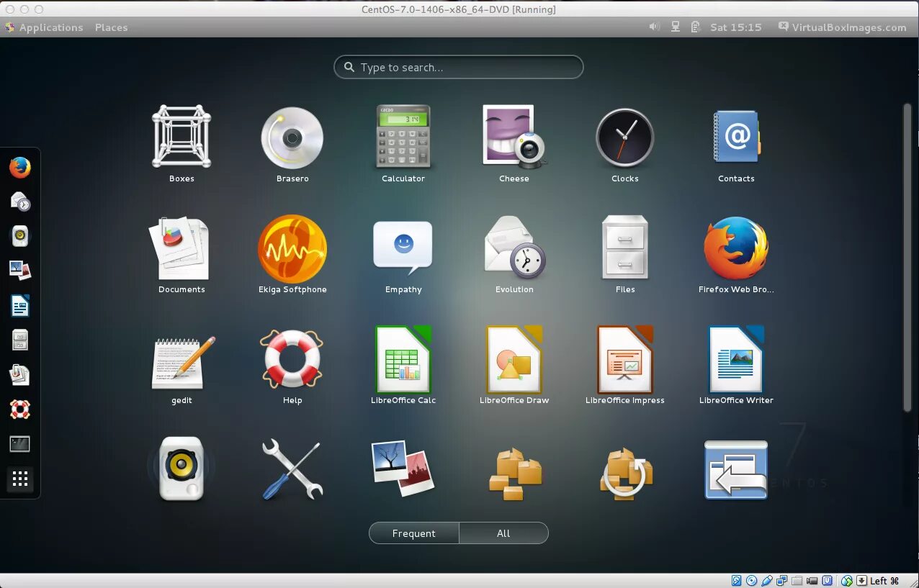Screen dimensions: 919x588
Task: Open the Boxes application
Action: coord(181,144)
